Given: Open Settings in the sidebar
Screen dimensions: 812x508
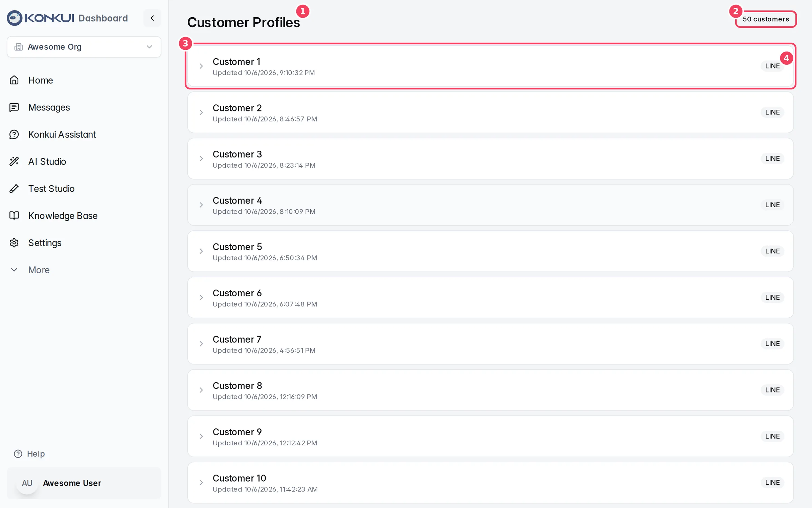Looking at the screenshot, I should click(45, 243).
